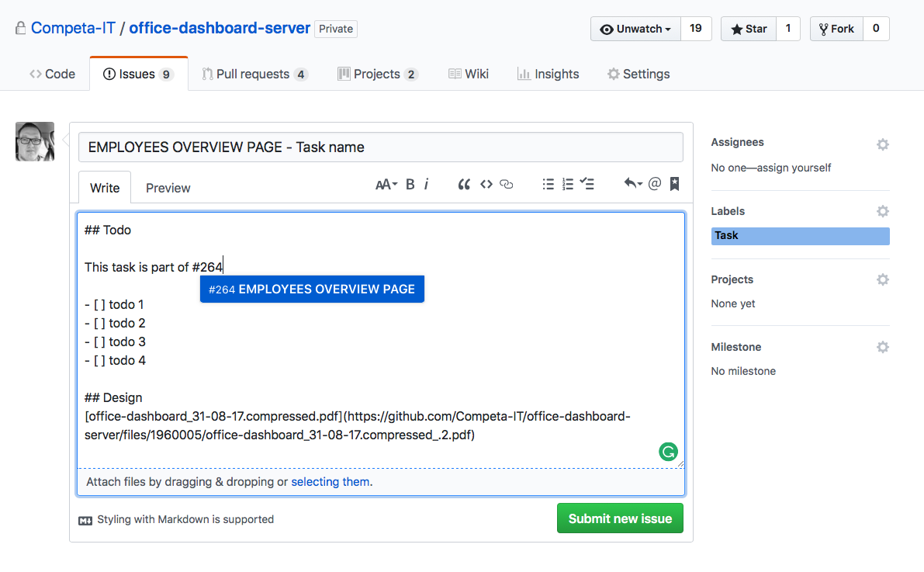Image resolution: width=924 pixels, height=572 pixels.
Task: Switch to the Preview tab
Action: click(x=168, y=188)
